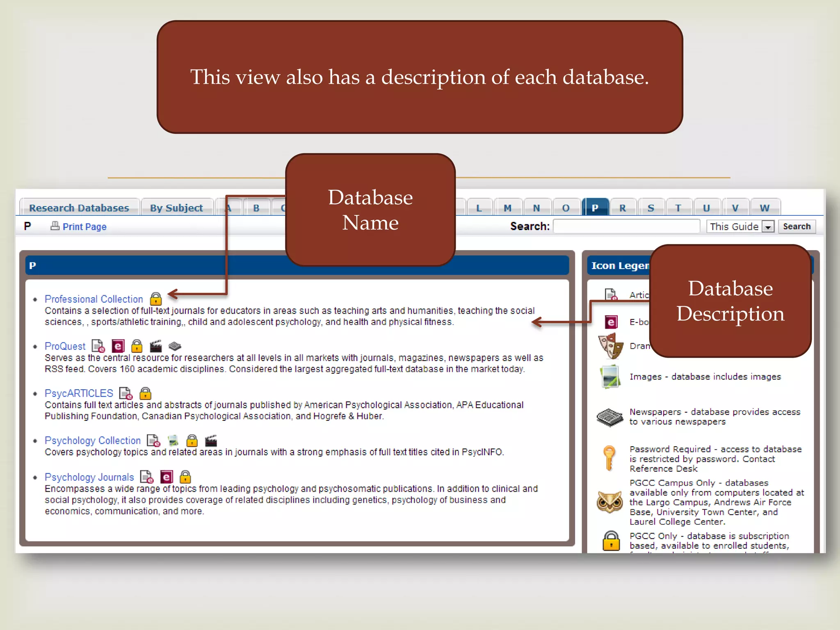
Task: Select the R letter tab
Action: [x=623, y=208]
